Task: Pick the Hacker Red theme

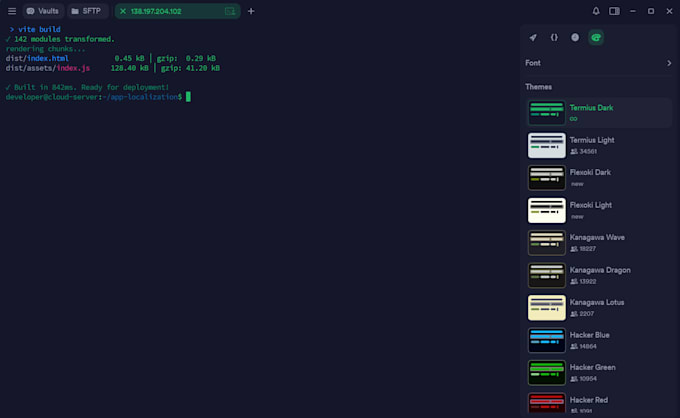Action: pos(599,404)
